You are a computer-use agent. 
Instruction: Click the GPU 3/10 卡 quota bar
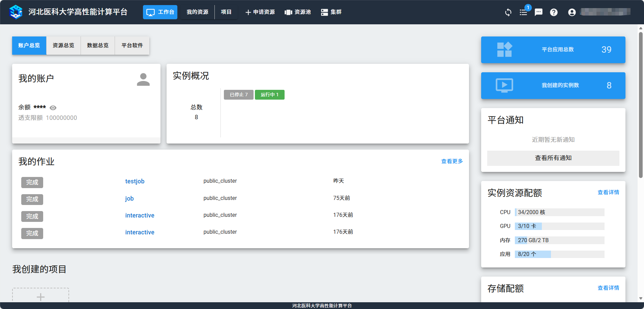tap(559, 226)
